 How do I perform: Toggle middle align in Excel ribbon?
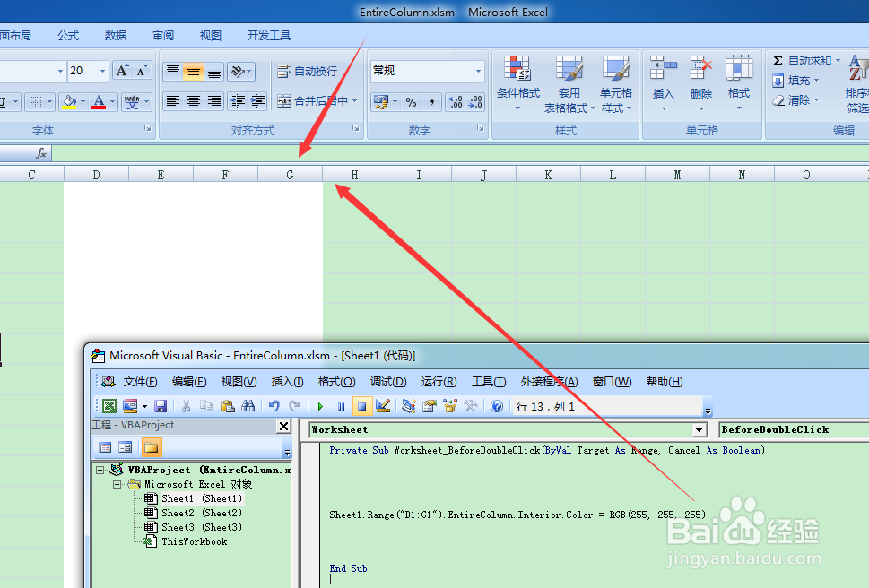(x=194, y=72)
